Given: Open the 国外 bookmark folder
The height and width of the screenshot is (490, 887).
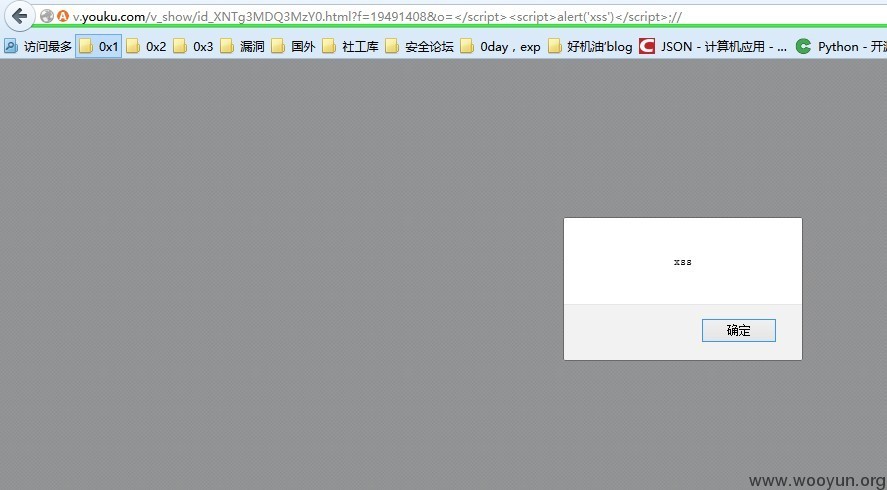Looking at the screenshot, I should tap(293, 46).
